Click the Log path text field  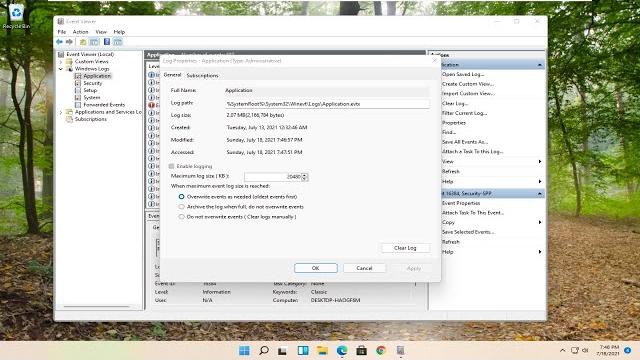(327, 104)
